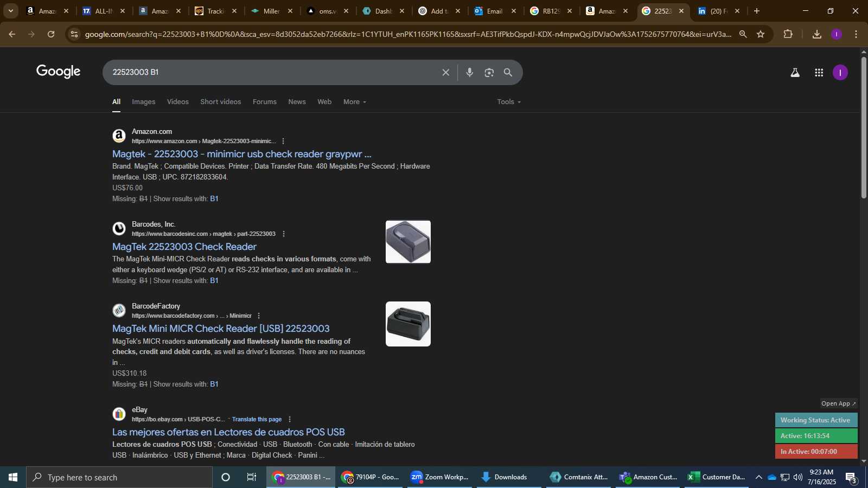Click the Google logo

click(x=59, y=72)
